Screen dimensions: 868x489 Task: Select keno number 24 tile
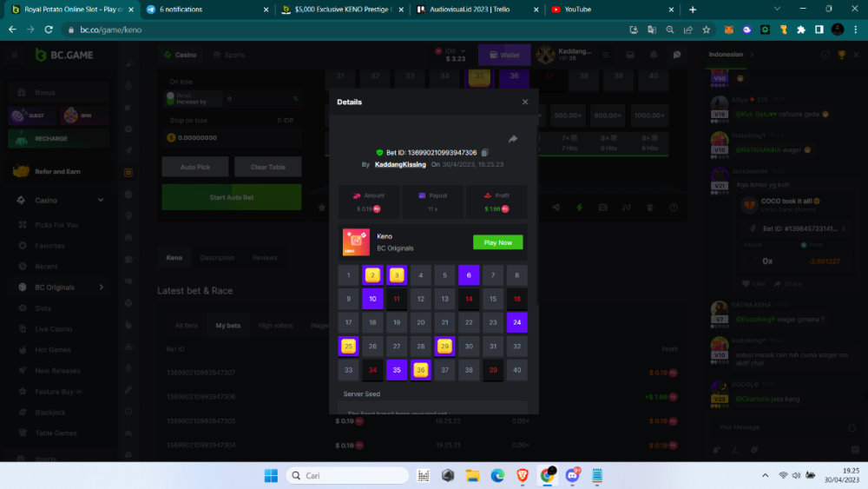coord(516,323)
